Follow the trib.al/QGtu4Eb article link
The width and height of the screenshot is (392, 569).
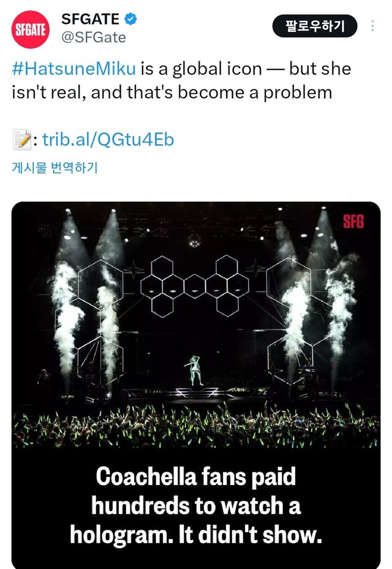click(x=108, y=140)
